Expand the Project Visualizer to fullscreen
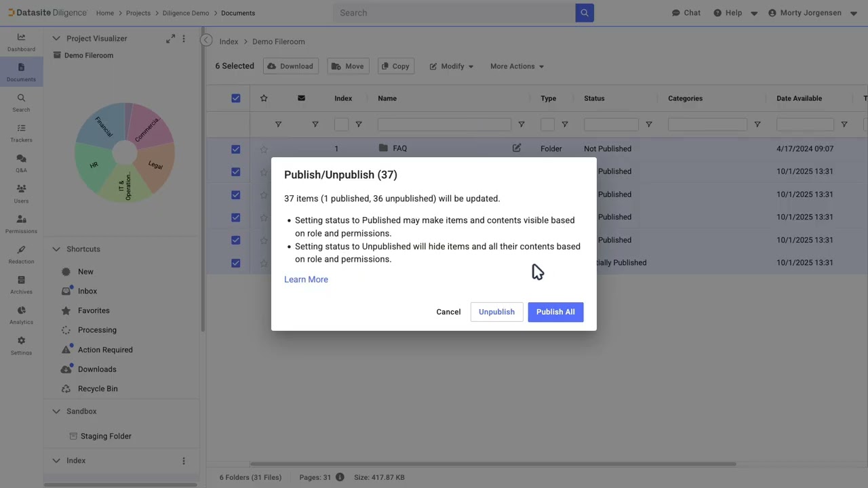Screen dimensions: 868x488 [x=170, y=39]
